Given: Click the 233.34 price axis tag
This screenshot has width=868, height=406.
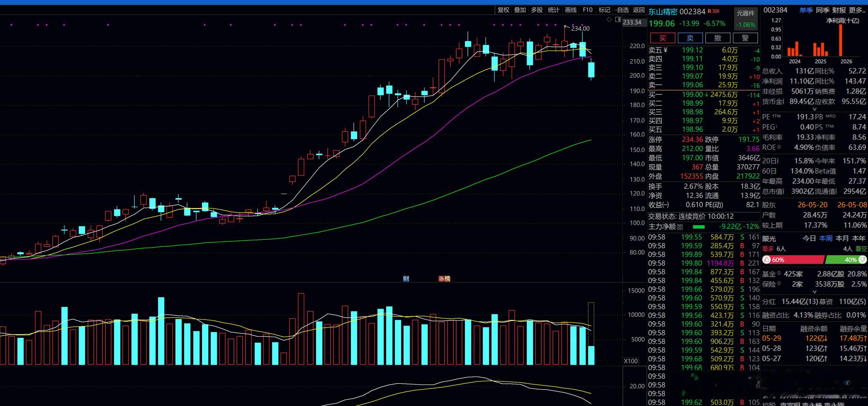Looking at the screenshot, I should pos(632,22).
